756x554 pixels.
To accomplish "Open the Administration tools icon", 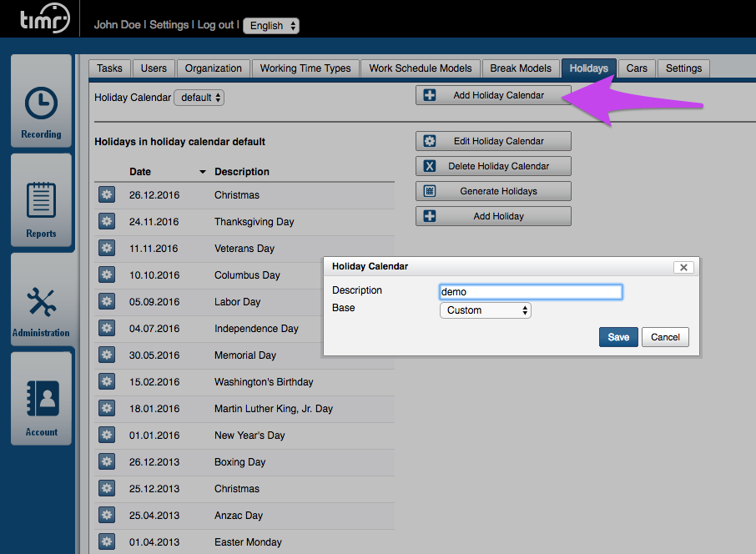I will 41,302.
